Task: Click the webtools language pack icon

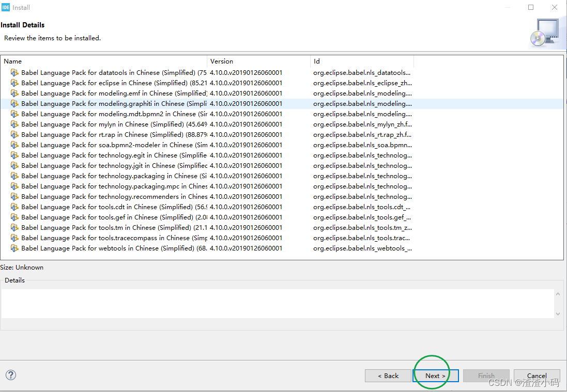Action: pyautogui.click(x=14, y=248)
